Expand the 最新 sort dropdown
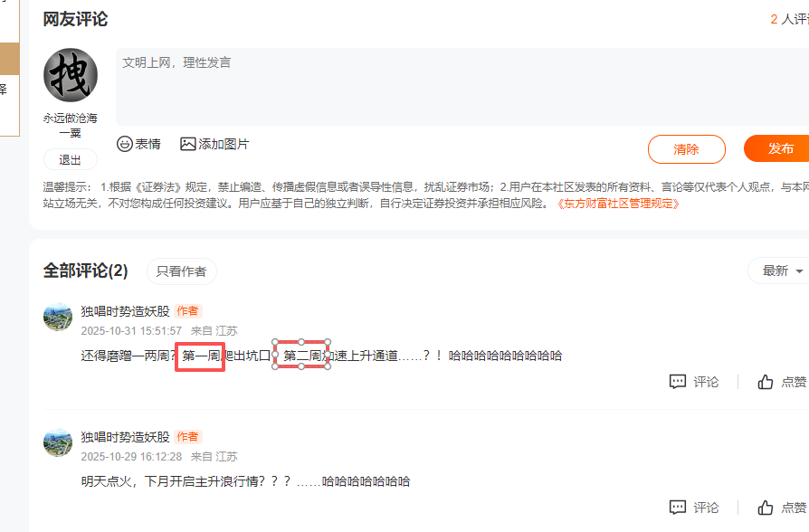 click(779, 271)
